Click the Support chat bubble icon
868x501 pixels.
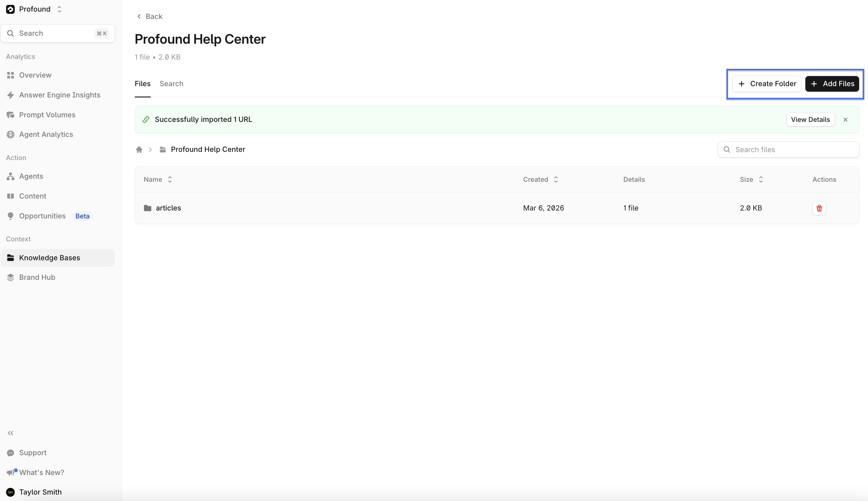(10, 453)
